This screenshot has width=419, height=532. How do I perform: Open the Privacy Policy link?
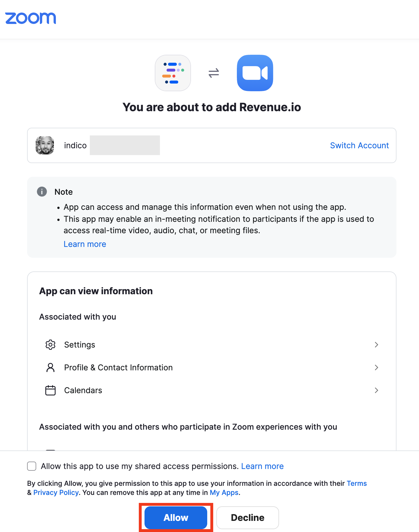pyautogui.click(x=56, y=492)
